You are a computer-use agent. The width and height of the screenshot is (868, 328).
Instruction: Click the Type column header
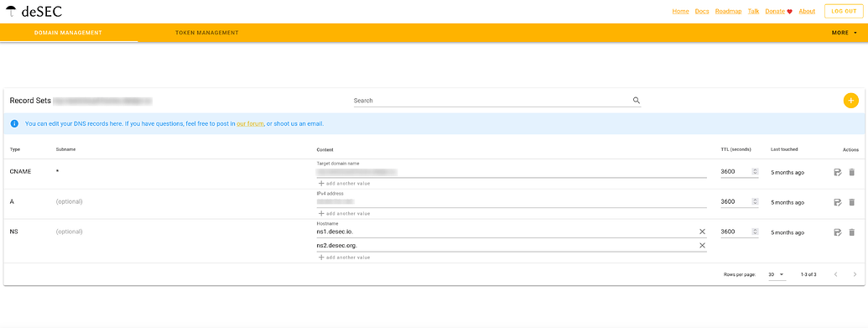(15, 149)
